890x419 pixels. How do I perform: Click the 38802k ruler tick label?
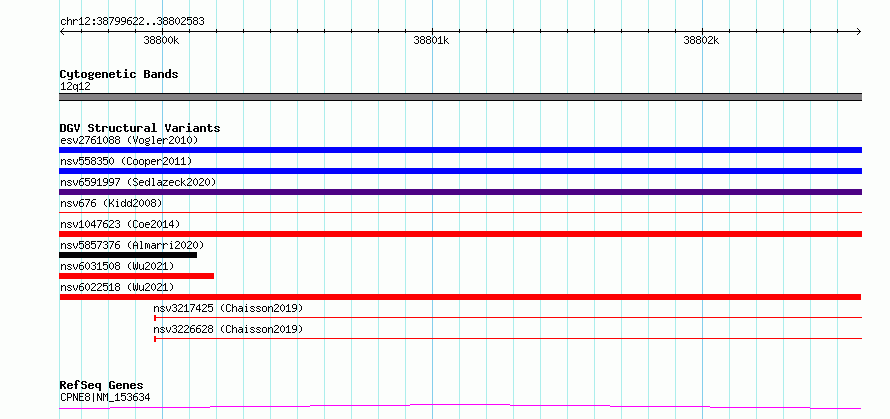click(x=702, y=40)
